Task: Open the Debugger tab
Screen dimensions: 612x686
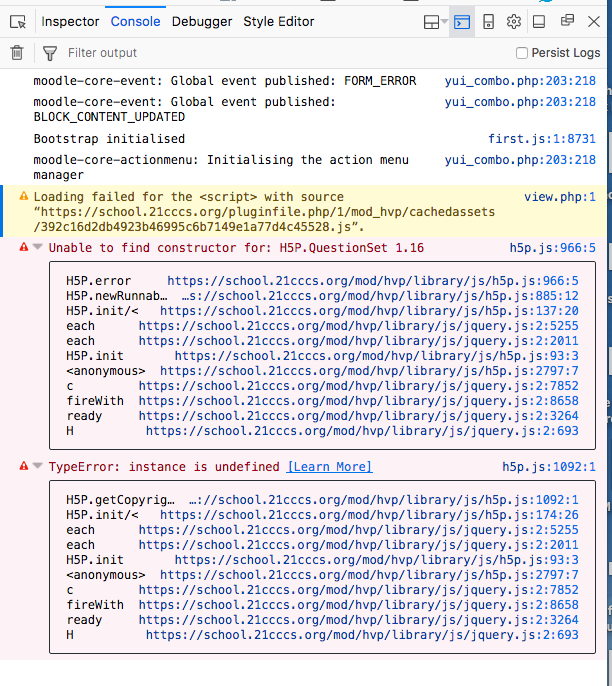Action: pyautogui.click(x=202, y=21)
